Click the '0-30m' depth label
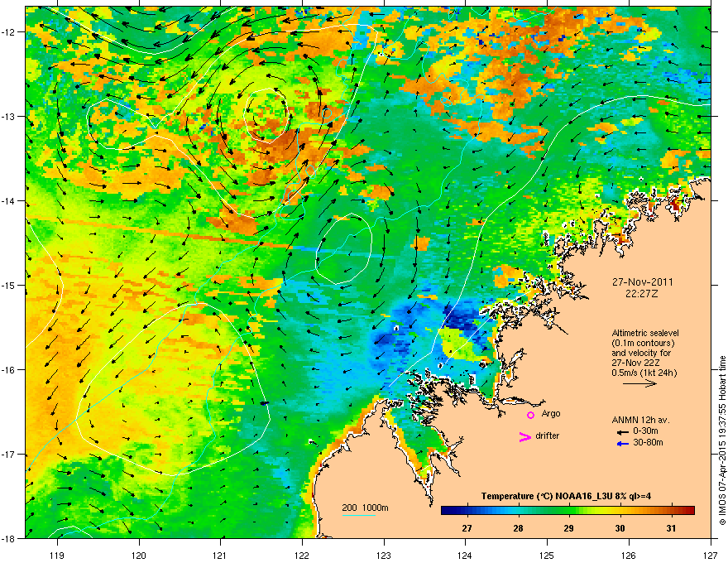 point(646,431)
